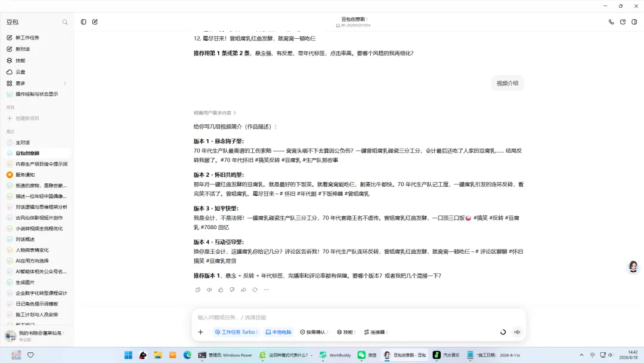Open the 技能 dropdown in input bar

point(346,332)
